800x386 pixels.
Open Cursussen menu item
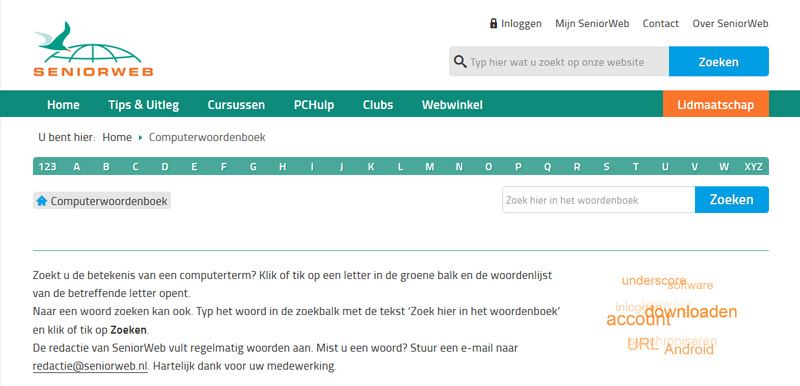236,105
